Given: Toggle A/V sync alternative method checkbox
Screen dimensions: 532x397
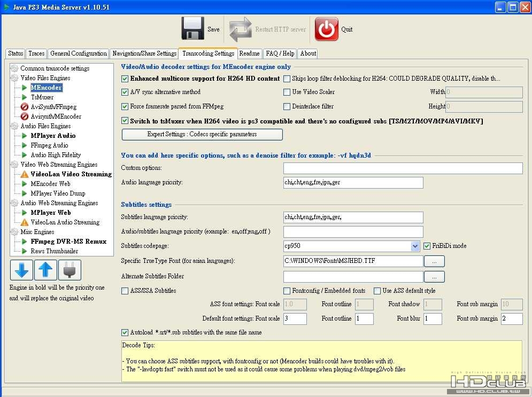Looking at the screenshot, I should tap(125, 92).
